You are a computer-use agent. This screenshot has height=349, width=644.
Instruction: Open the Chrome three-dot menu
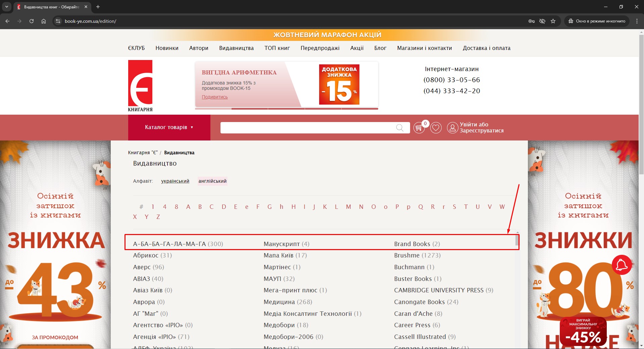[637, 21]
